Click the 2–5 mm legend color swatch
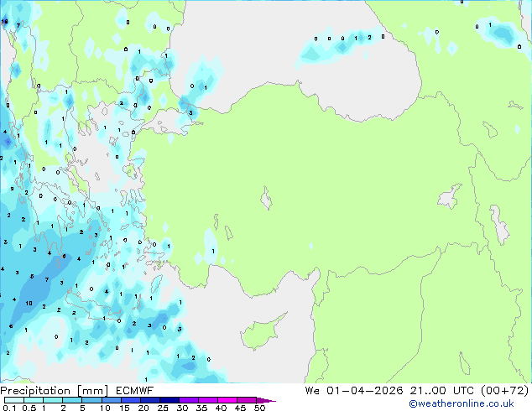This screenshot has width=532, height=411. click(x=72, y=400)
